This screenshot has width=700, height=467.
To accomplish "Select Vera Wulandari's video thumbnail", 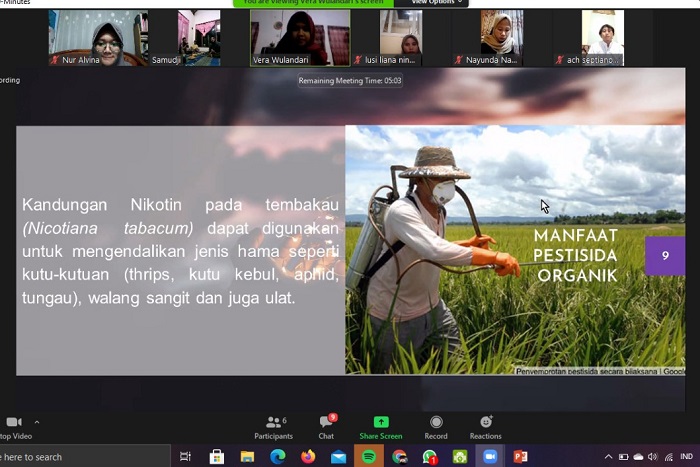I will 300,38.
